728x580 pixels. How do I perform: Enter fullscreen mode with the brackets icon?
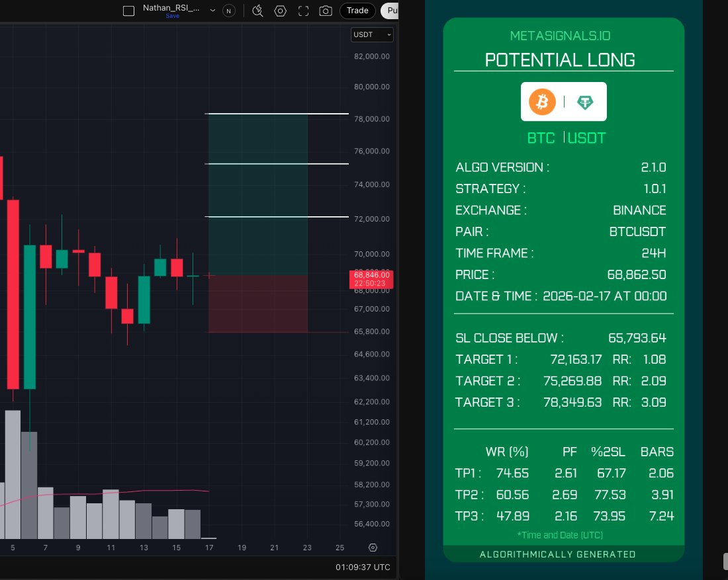pyautogui.click(x=303, y=11)
